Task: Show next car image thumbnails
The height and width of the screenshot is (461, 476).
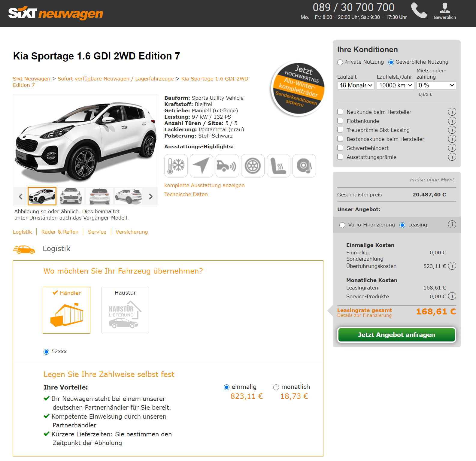Action: (151, 197)
